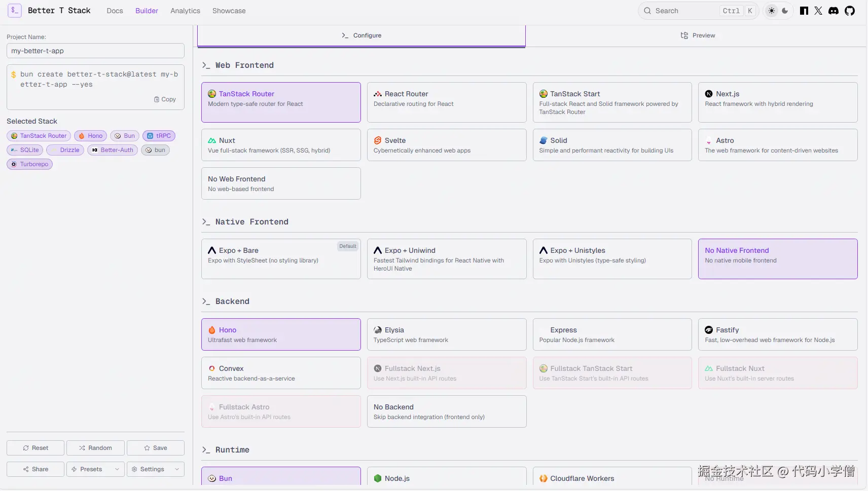Save the current stack
Viewport: 868px width, 491px height.
(x=156, y=448)
